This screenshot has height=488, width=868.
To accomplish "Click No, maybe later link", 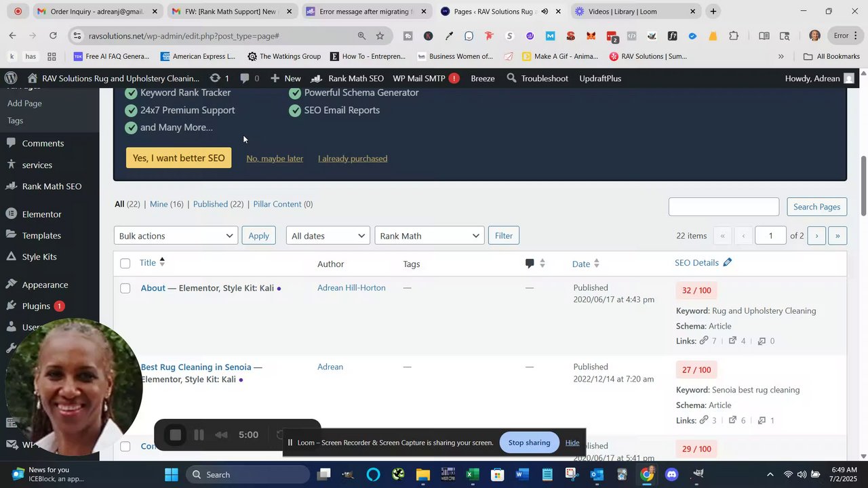I will [x=275, y=158].
